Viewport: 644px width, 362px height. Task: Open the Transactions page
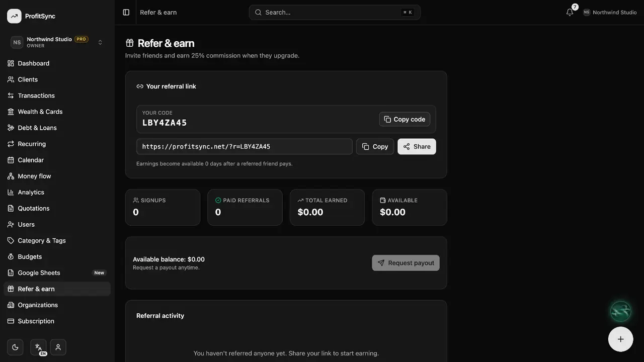click(x=57, y=96)
